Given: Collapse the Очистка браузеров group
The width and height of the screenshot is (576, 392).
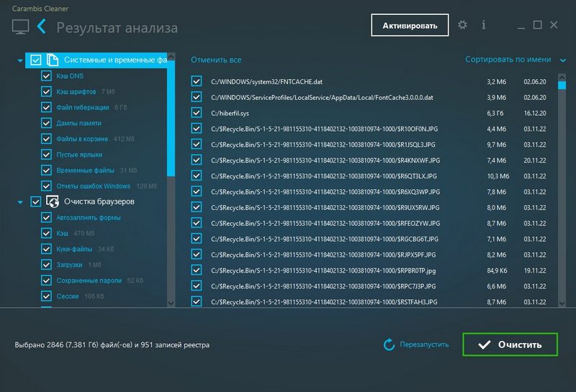Looking at the screenshot, I should click(20, 202).
